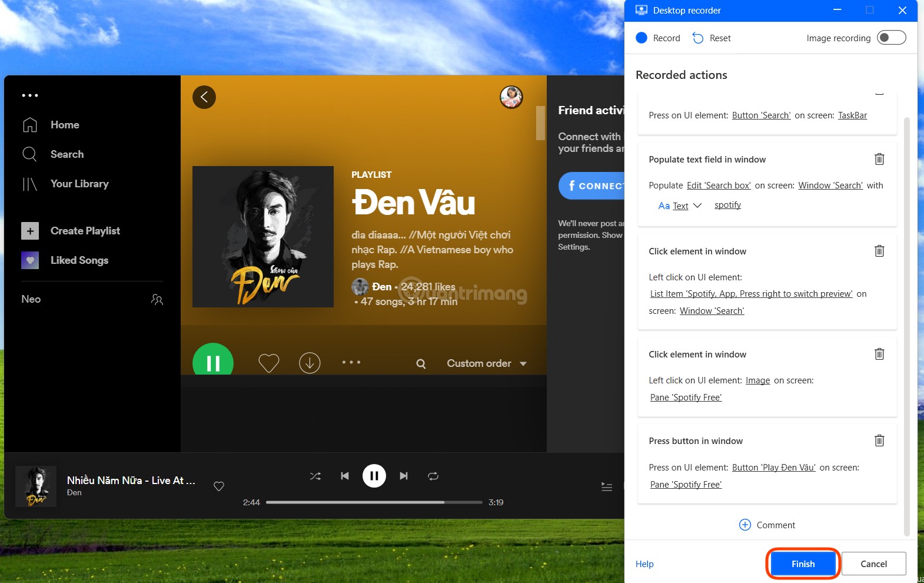
Task: Click the Window 'Search' link in the Populate action
Action: pyautogui.click(x=830, y=185)
